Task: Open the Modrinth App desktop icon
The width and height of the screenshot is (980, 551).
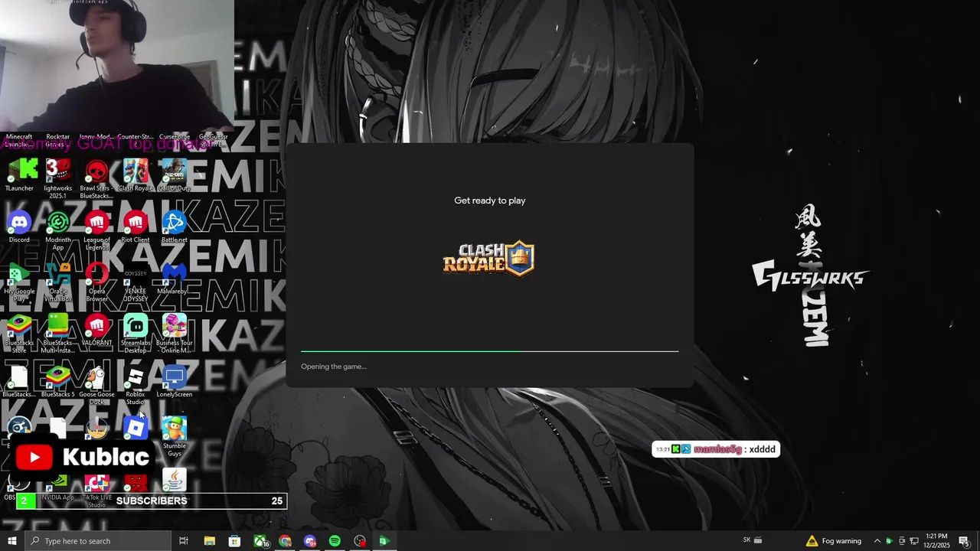Action: [57, 230]
